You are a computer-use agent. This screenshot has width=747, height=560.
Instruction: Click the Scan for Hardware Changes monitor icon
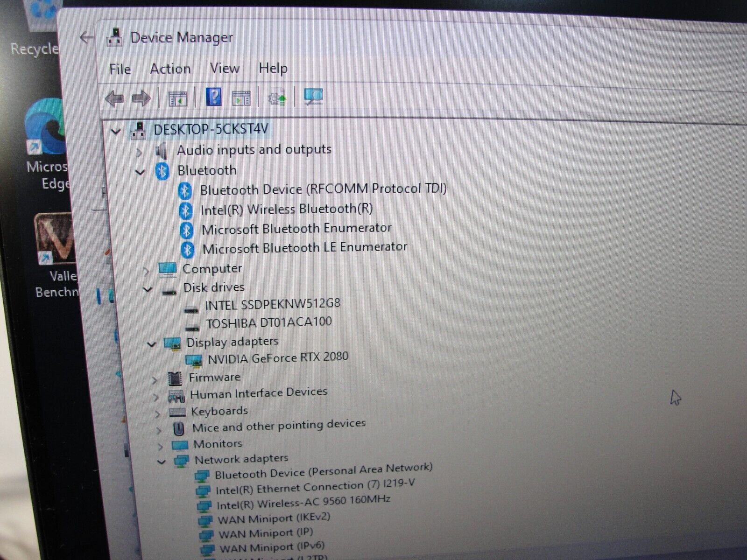pyautogui.click(x=313, y=97)
